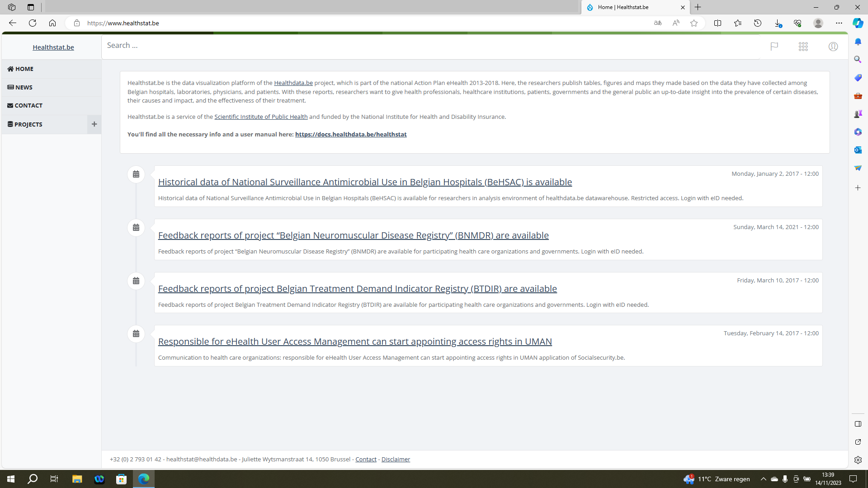Click the user account icon in page header
This screenshot has height=488, width=868.
coord(833,47)
